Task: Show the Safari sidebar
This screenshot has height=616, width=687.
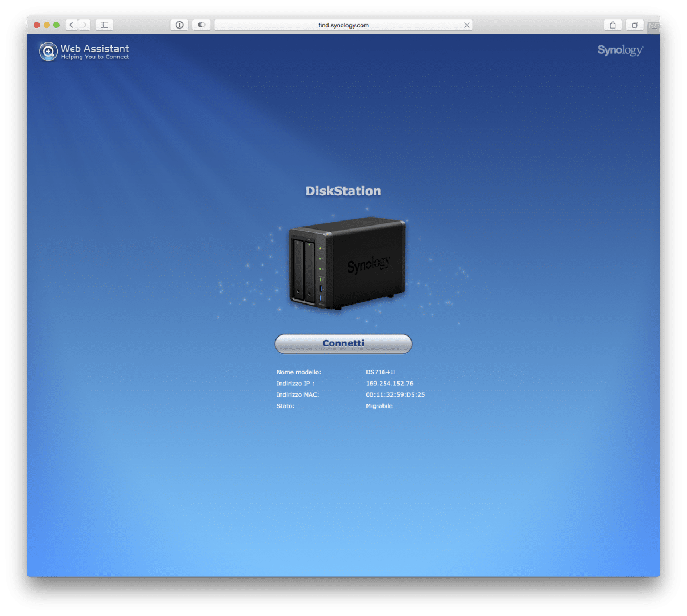Action: (x=104, y=25)
